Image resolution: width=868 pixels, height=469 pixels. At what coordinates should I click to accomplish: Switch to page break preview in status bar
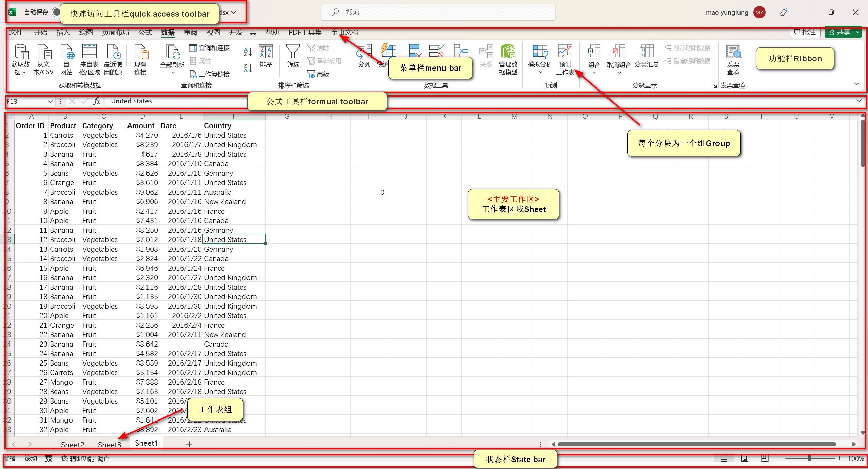point(765,458)
